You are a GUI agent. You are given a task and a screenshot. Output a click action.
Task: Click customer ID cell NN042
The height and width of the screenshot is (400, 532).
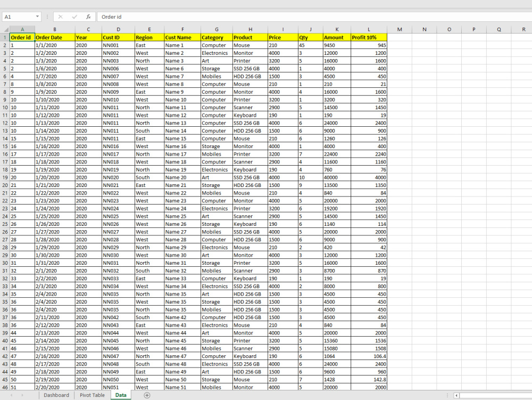[x=119, y=317]
